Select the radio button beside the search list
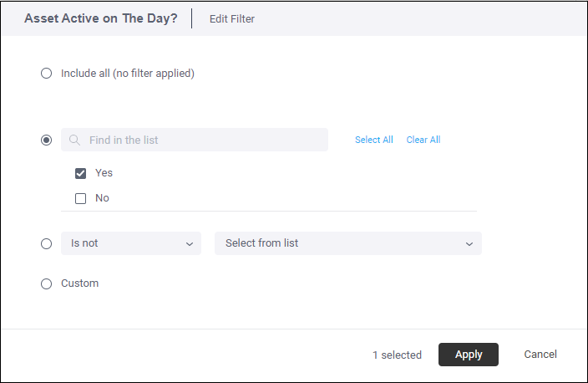 pos(47,140)
